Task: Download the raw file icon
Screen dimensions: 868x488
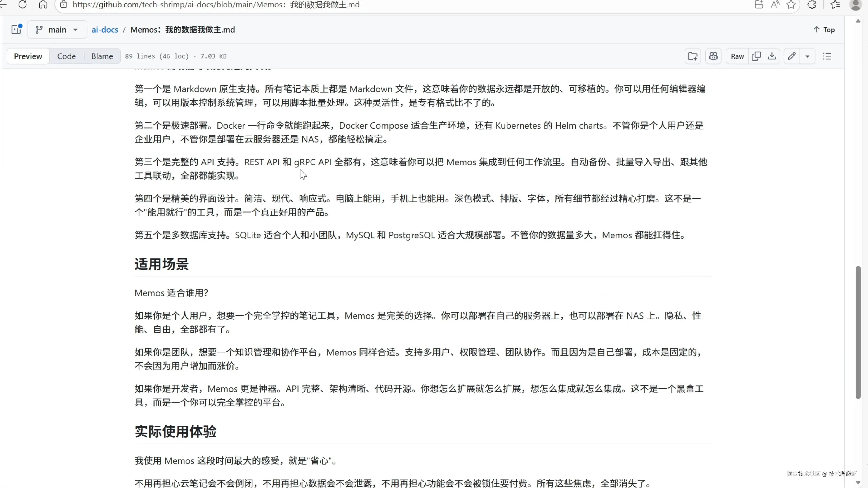Action: [x=772, y=56]
